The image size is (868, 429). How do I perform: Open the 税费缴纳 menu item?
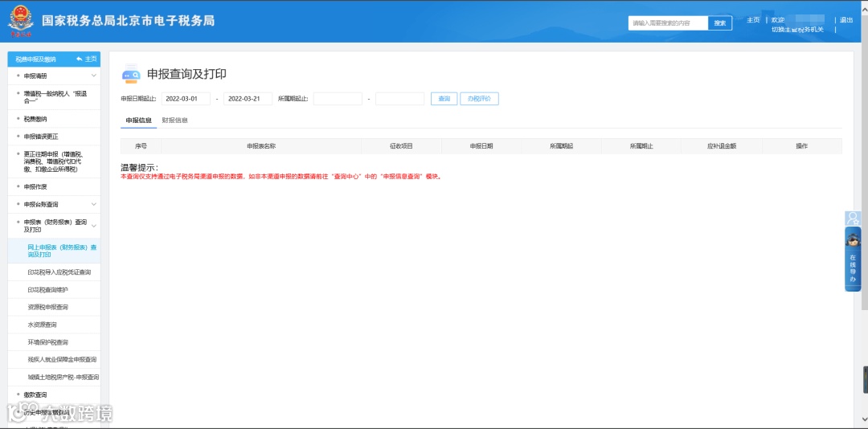[x=55, y=119]
